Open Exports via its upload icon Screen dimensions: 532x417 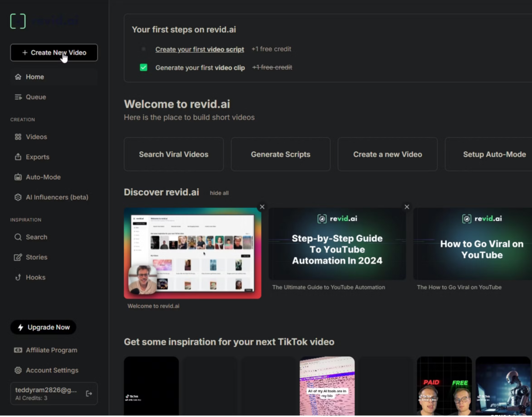(18, 157)
